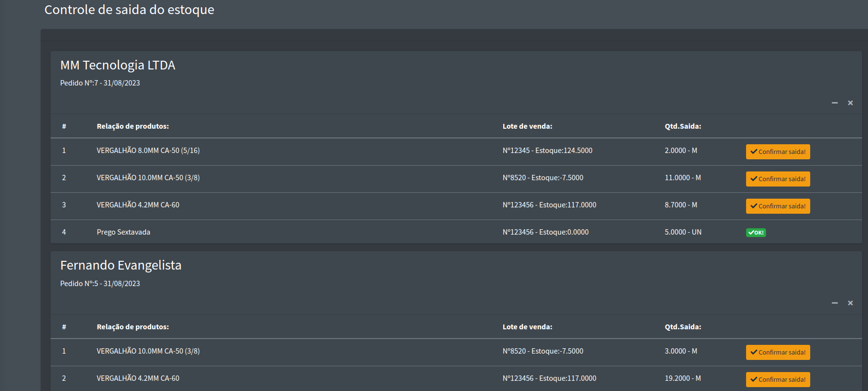Confirm saida for 8.7000 M VERGALHÃO 4.2MM

coord(778,206)
